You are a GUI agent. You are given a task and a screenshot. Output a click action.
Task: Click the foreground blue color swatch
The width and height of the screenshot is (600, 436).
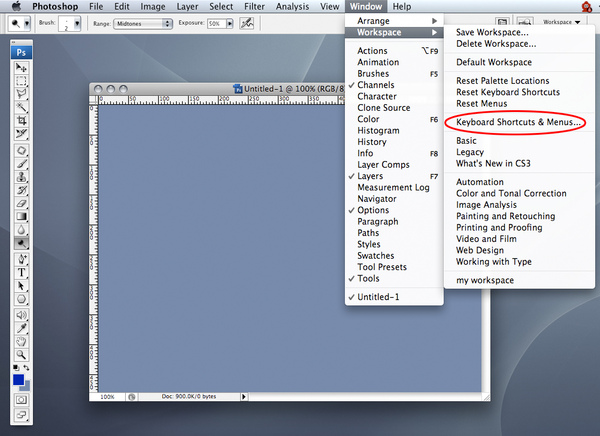(x=18, y=380)
